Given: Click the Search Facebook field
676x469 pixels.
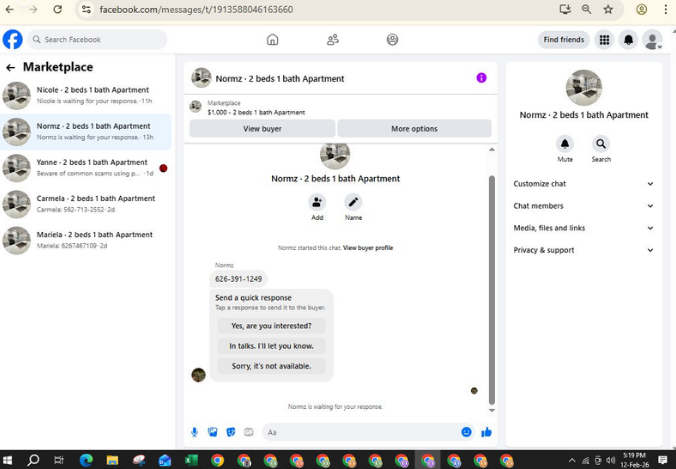Looking at the screenshot, I should point(97,40).
